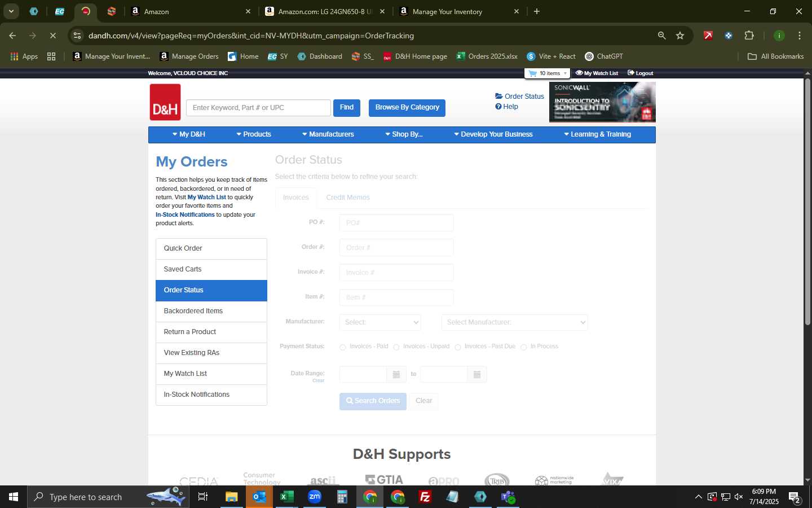Image resolution: width=812 pixels, height=508 pixels.
Task: Open the Apps bookmark grid
Action: (24, 56)
